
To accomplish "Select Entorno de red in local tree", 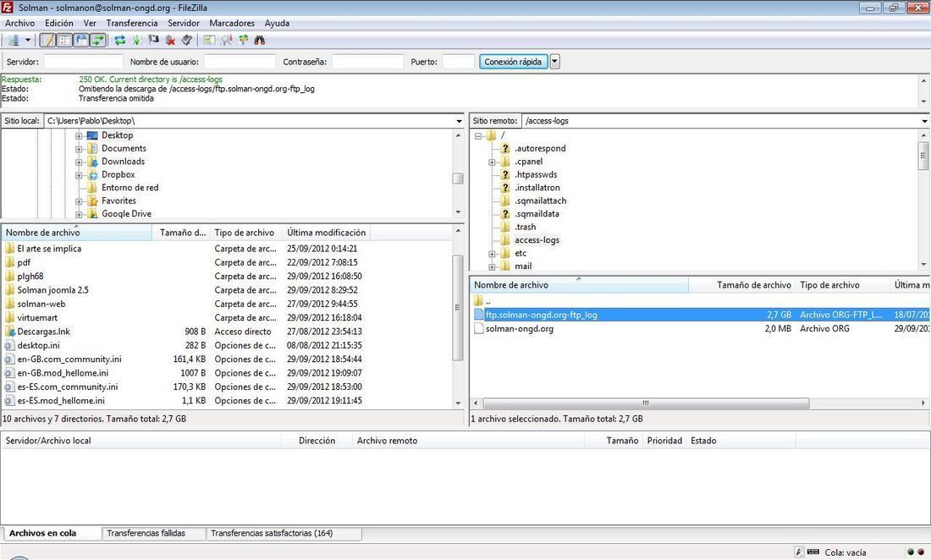I will pyautogui.click(x=130, y=188).
